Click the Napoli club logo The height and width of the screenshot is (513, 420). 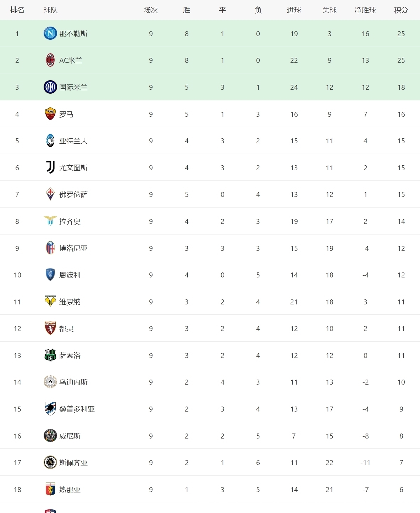[50, 33]
